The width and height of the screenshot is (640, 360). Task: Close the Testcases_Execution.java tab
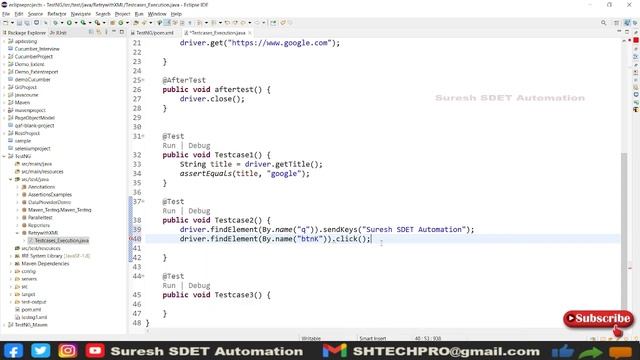pyautogui.click(x=249, y=33)
